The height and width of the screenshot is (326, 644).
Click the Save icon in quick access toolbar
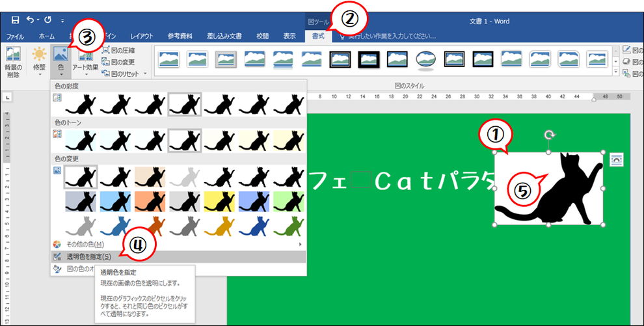(16, 20)
